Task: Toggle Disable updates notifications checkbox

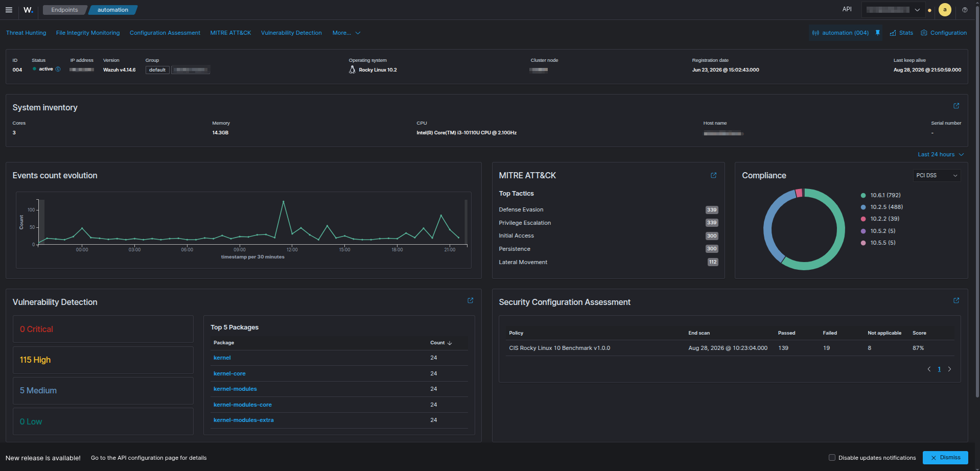Action: (832, 458)
